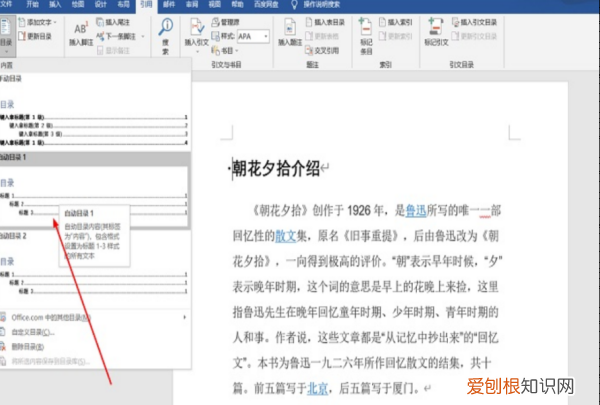Expand the 插入引文 dropdown arrow
This screenshot has width=600, height=405.
coord(197,51)
